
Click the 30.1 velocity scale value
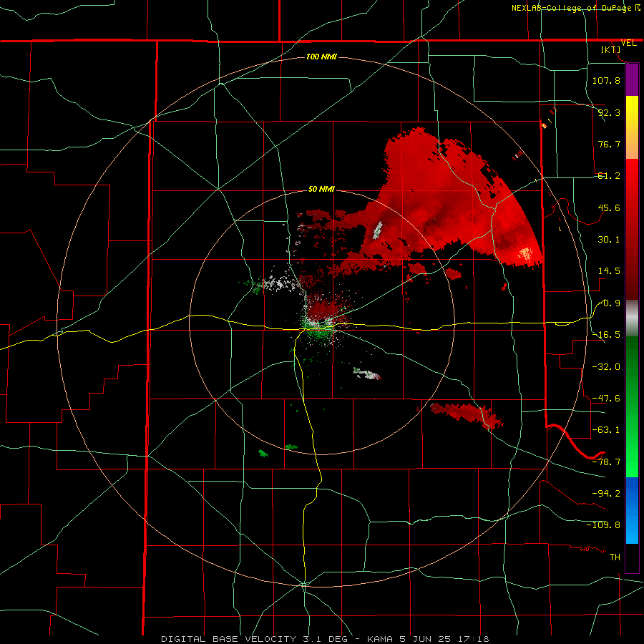point(609,240)
